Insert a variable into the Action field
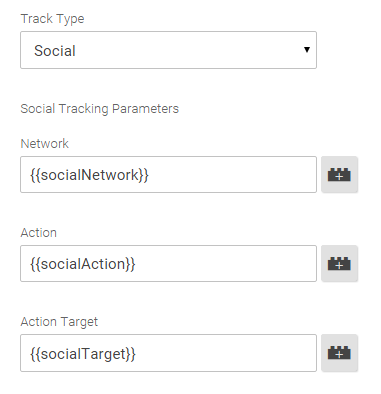 point(339,264)
